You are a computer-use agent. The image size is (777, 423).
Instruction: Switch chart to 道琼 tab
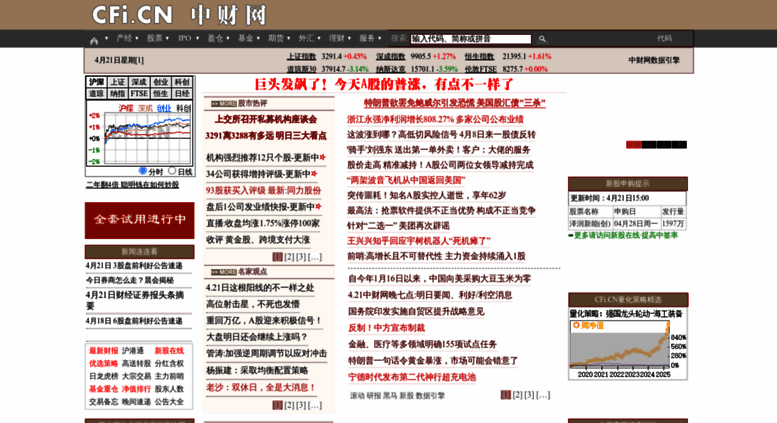[x=96, y=94]
